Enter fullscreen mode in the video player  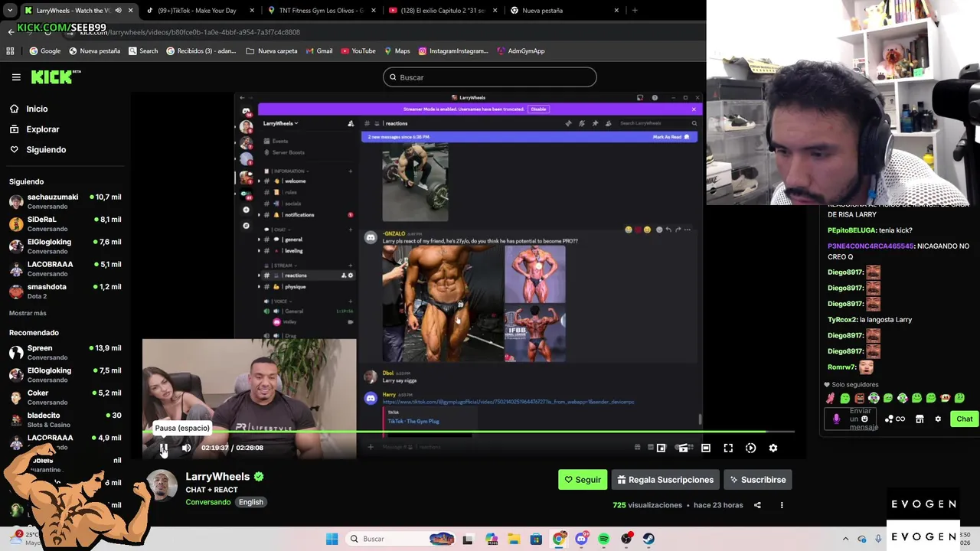[728, 448]
